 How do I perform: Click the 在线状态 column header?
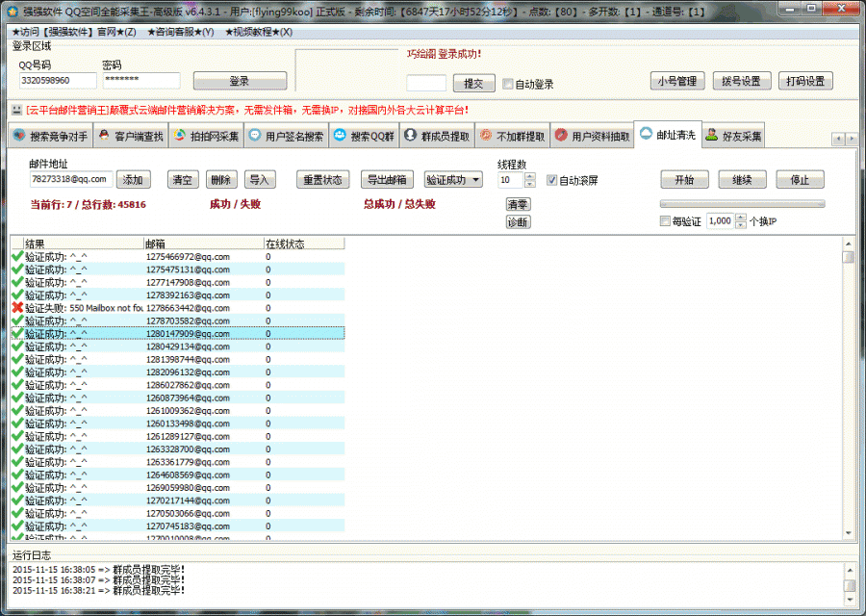coord(304,244)
